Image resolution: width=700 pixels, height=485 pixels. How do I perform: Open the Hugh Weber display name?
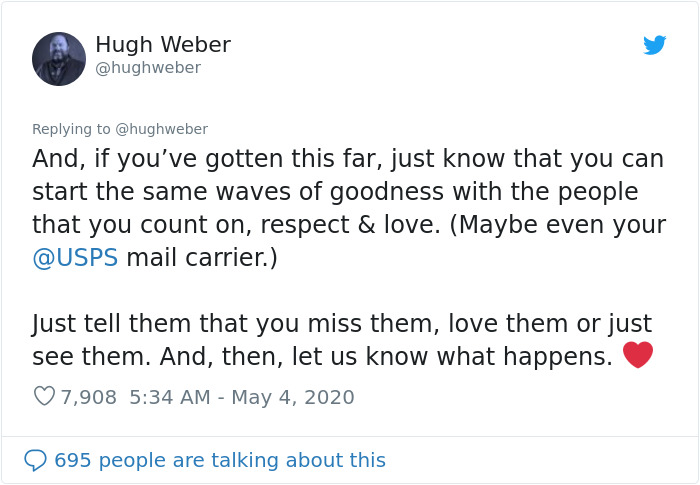(x=163, y=44)
